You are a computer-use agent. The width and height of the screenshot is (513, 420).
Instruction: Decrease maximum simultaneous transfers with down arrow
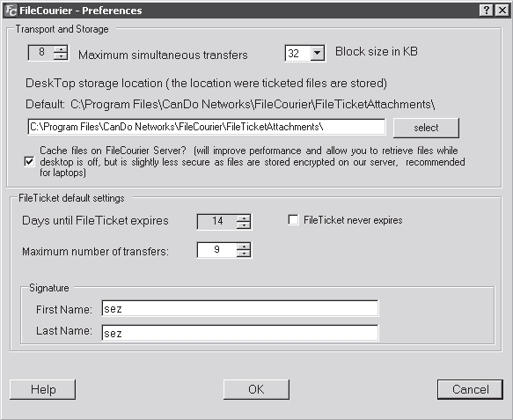(61, 56)
